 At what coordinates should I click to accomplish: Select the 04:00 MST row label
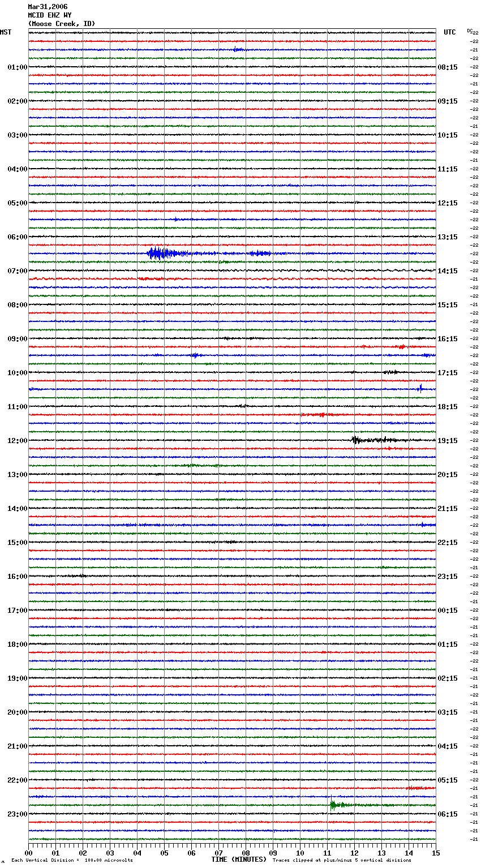click(18, 169)
